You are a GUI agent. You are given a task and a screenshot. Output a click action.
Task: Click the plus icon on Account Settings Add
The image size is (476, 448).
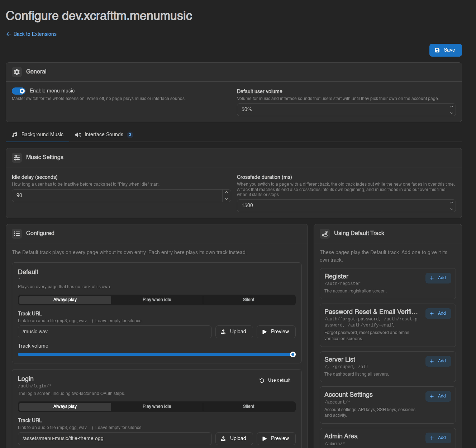tap(432, 396)
